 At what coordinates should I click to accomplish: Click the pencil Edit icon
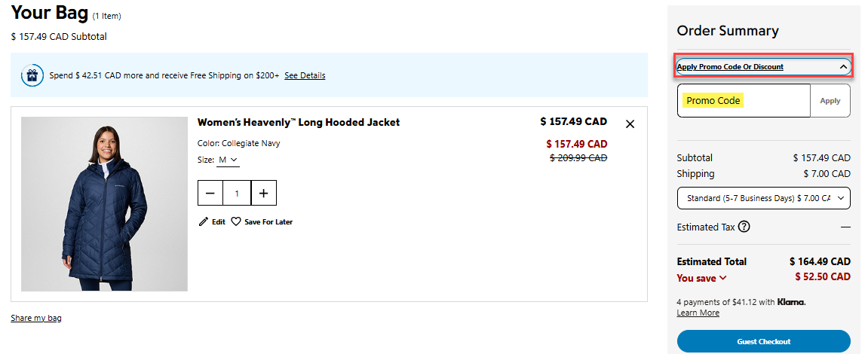pos(203,222)
